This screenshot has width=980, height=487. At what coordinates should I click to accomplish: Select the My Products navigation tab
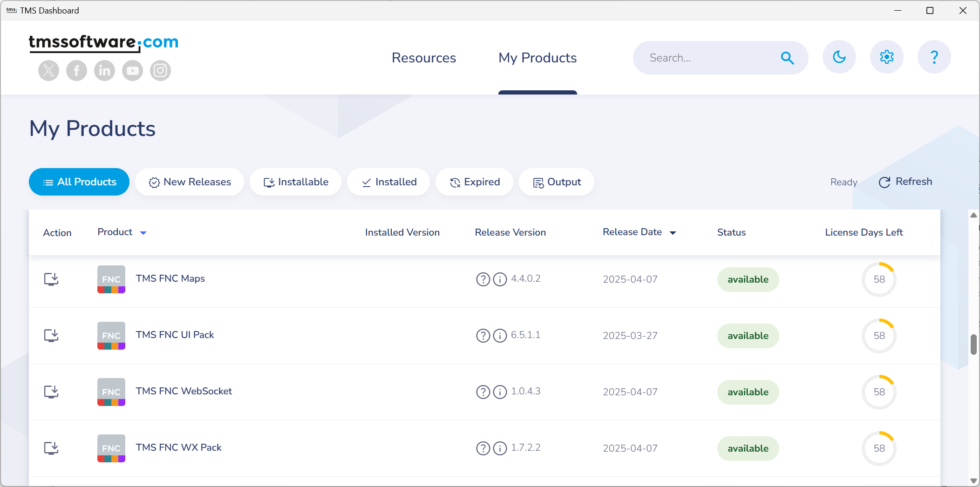point(538,58)
